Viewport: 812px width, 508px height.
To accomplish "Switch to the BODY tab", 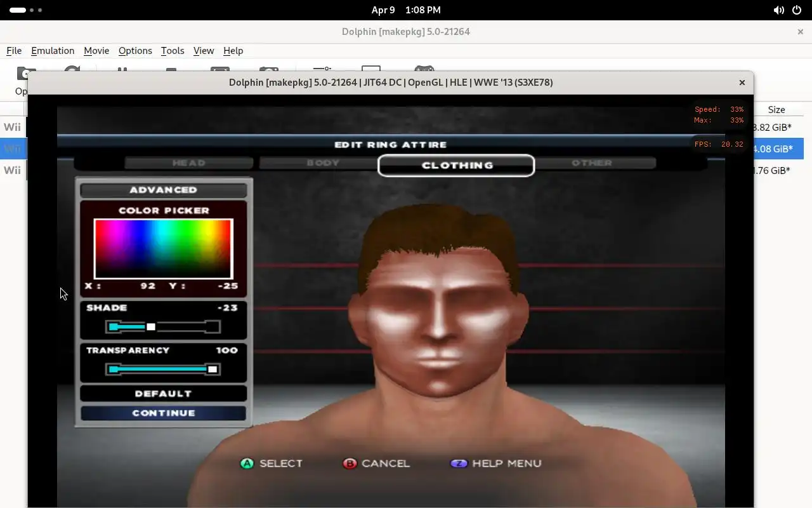I will click(323, 163).
